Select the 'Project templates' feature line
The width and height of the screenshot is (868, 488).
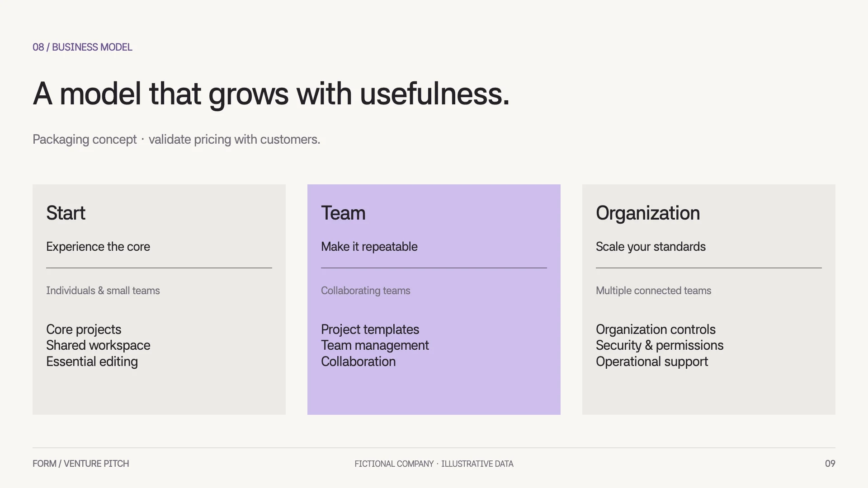point(370,329)
